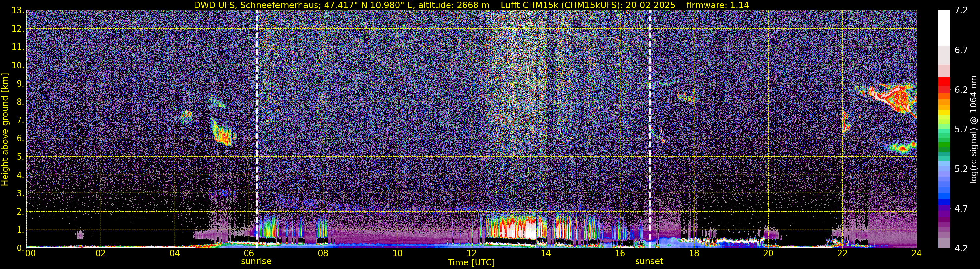Click the time tick label '14'
Viewport: 980px width, 269px height.
(545, 253)
